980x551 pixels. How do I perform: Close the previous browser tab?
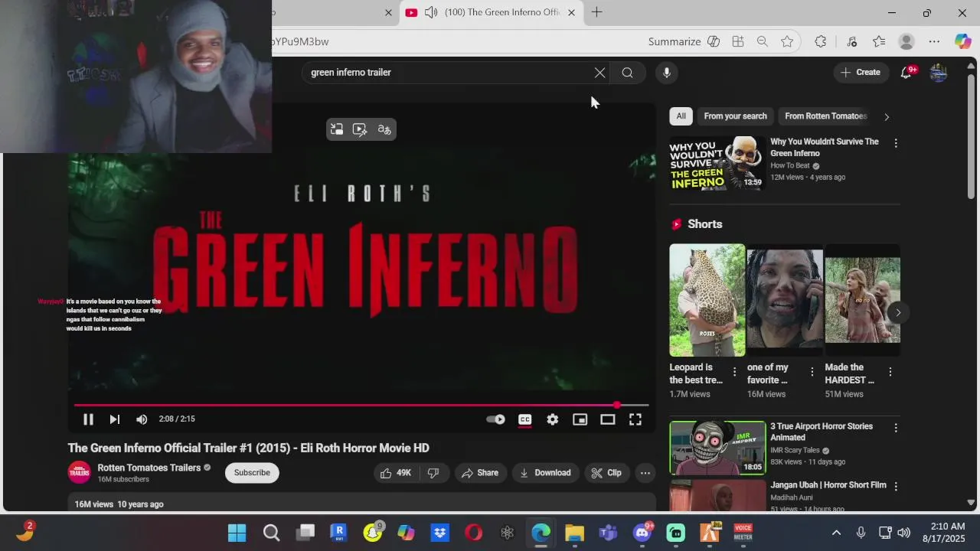tap(388, 12)
